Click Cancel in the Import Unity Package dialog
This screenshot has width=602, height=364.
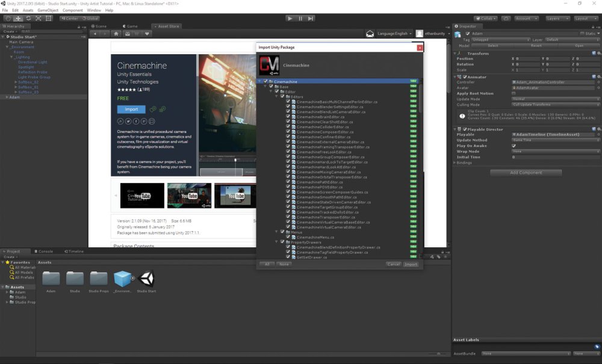tap(394, 264)
